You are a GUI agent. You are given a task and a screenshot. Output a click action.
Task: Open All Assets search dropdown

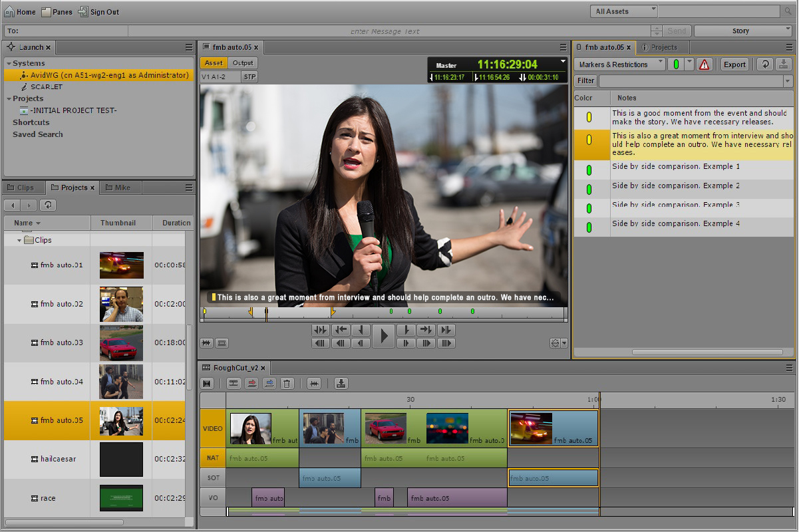(x=623, y=11)
